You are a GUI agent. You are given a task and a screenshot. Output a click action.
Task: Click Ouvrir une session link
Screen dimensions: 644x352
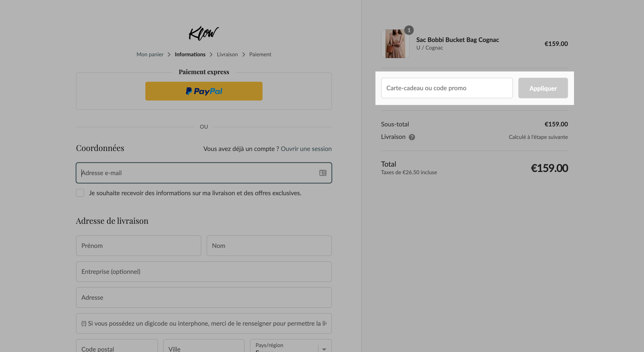(x=306, y=149)
